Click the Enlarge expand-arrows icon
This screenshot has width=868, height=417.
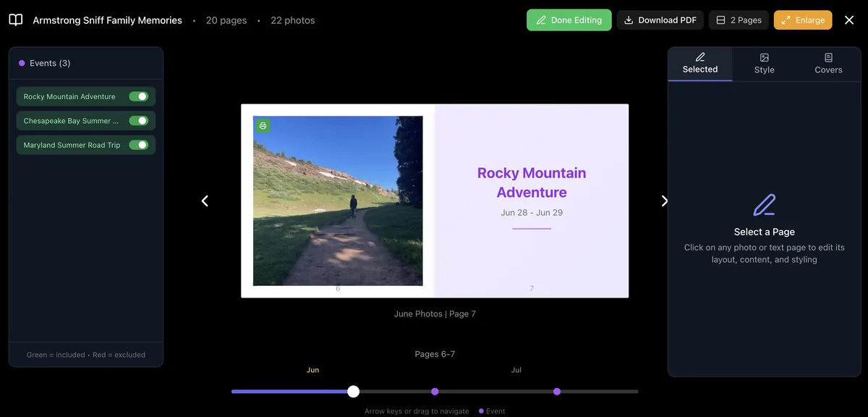tap(785, 20)
